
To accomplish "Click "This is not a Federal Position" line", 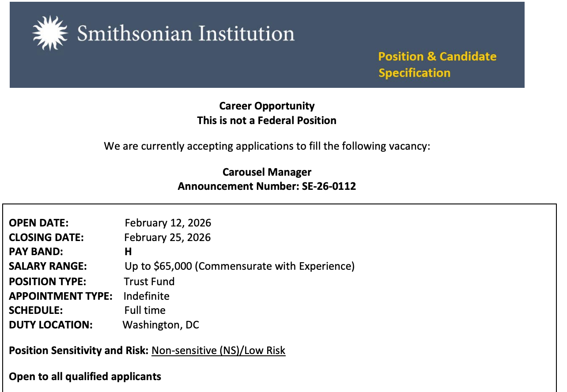I will click(x=267, y=121).
